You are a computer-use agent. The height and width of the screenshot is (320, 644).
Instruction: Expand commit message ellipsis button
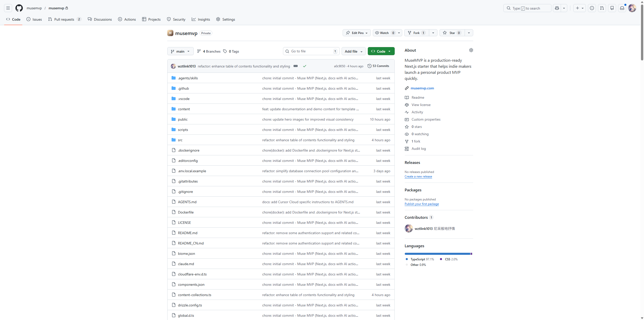296,66
